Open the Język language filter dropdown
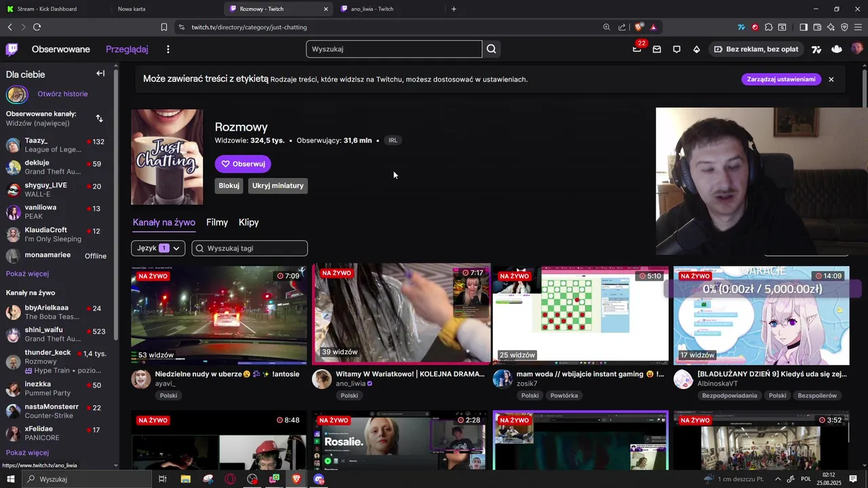 click(x=158, y=248)
